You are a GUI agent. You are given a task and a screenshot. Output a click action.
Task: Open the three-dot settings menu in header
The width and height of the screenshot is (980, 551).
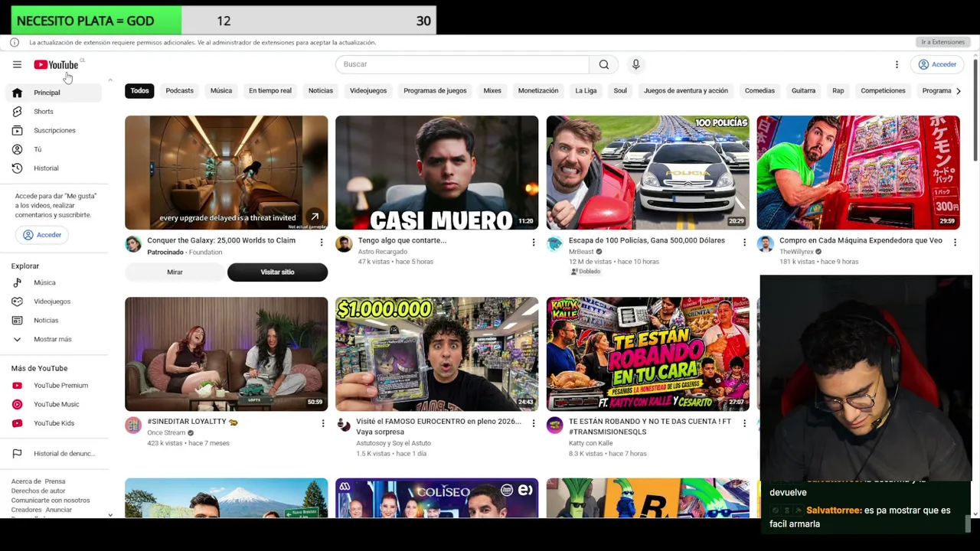coord(897,64)
